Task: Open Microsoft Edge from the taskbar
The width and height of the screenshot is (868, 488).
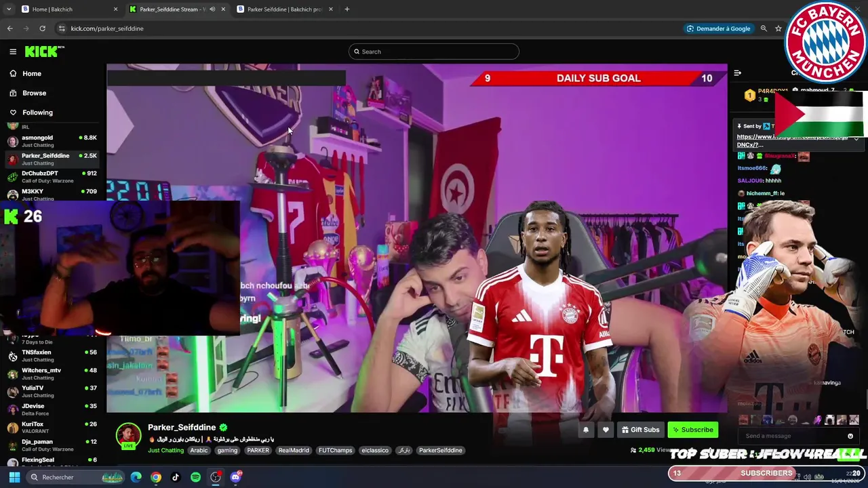Action: [136, 477]
